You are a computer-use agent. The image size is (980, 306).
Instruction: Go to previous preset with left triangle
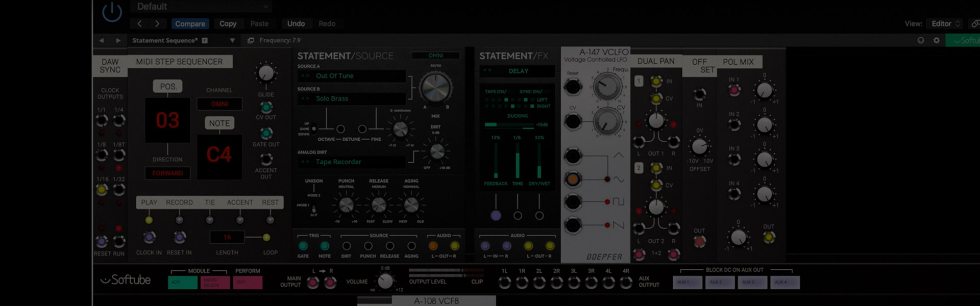[x=102, y=40]
